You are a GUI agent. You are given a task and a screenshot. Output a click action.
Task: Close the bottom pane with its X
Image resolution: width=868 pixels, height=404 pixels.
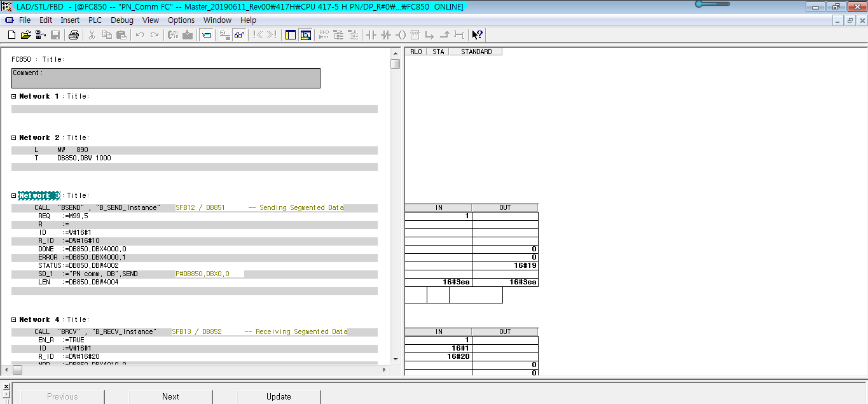[6, 386]
